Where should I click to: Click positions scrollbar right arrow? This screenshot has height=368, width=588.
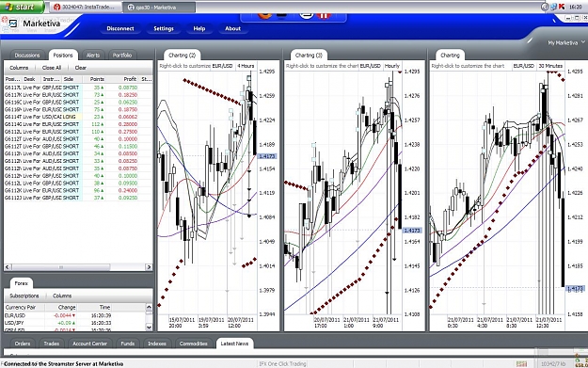[x=149, y=267]
